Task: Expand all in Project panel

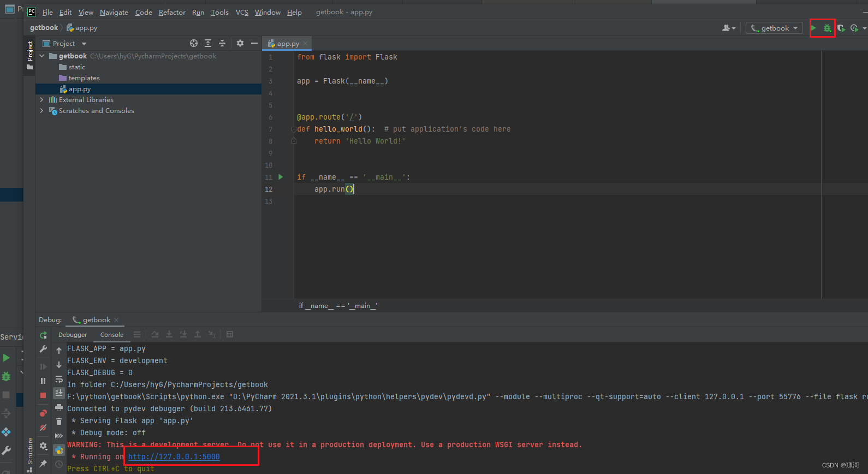Action: [x=208, y=43]
